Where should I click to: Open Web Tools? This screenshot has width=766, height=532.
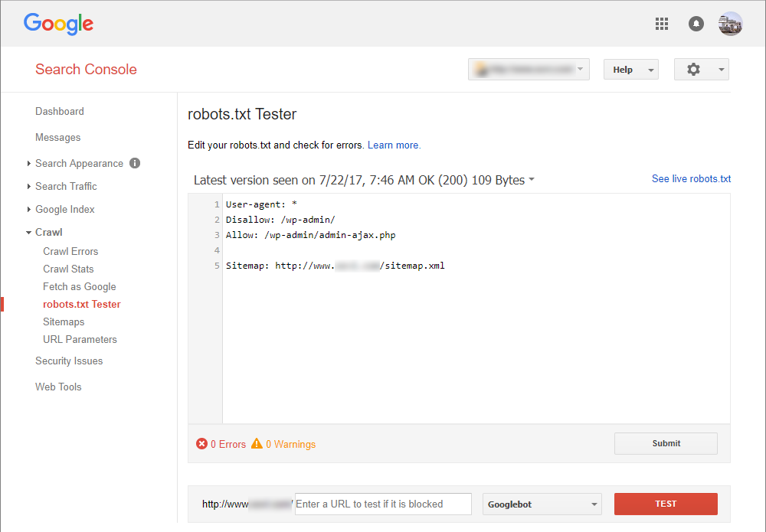tap(58, 387)
